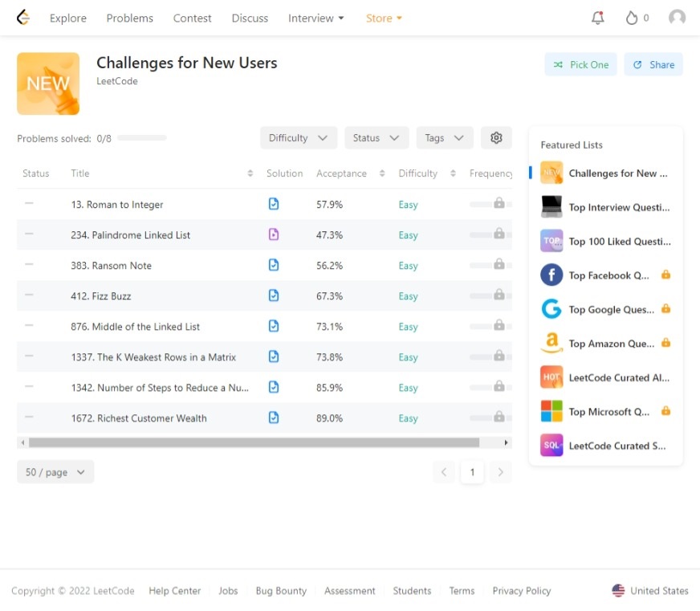Click frequency lock on Fizz Buzz row
700x611 pixels.
point(499,295)
